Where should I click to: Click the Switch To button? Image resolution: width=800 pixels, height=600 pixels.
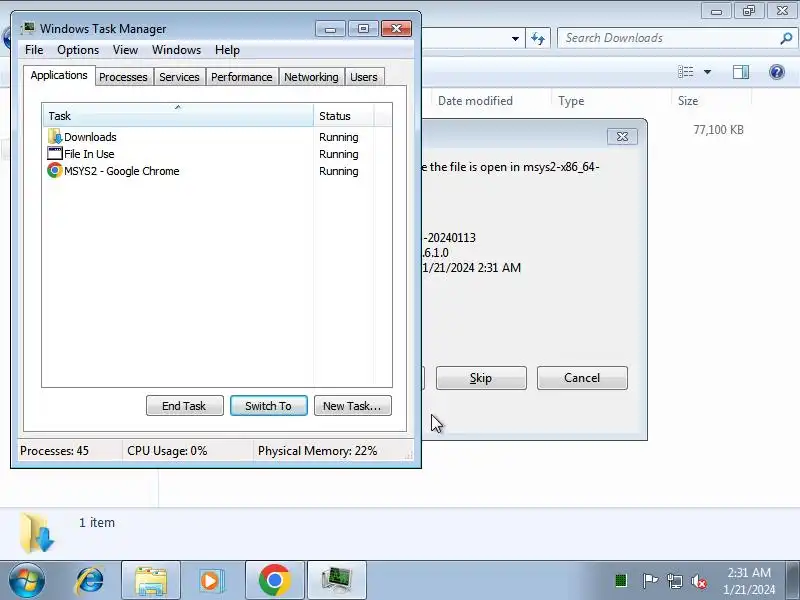click(269, 406)
